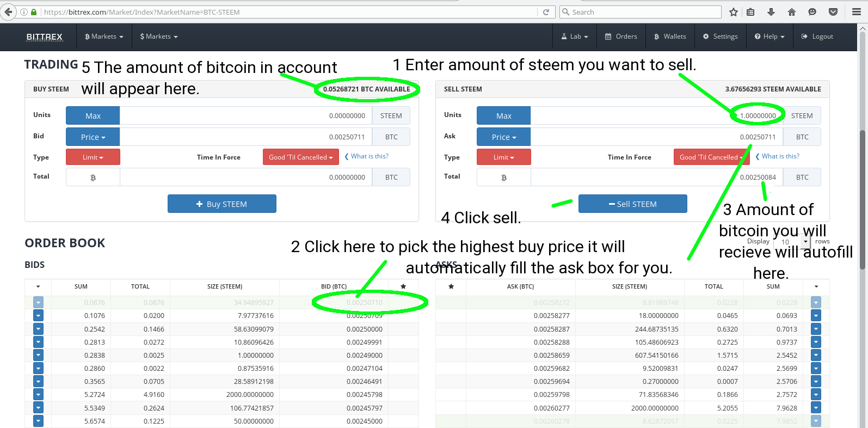Open the asks table column options caret
Image resolution: width=868 pixels, height=428 pixels.
[x=816, y=286]
